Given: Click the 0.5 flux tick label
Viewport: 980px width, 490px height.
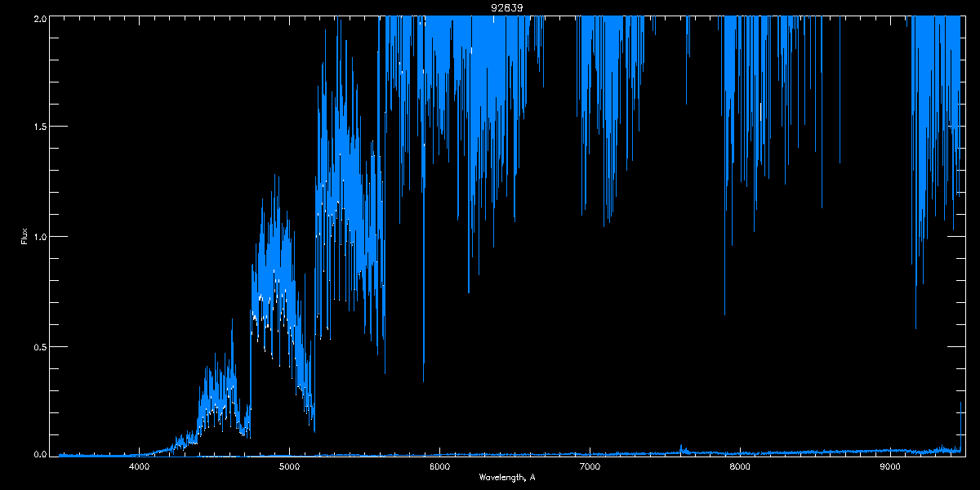Looking at the screenshot, I should [x=38, y=346].
